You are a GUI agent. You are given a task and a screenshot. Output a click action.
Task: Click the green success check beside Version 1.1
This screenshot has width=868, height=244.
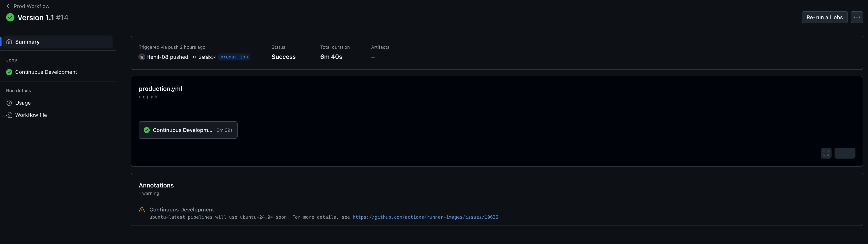click(x=10, y=18)
